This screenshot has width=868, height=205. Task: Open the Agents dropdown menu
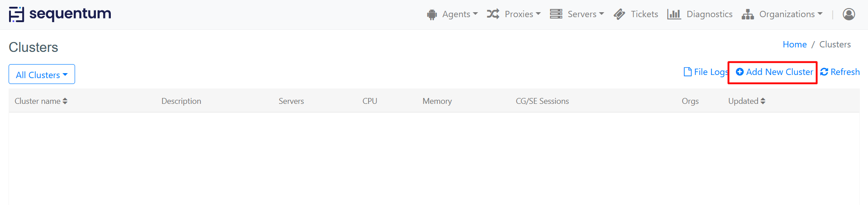click(x=460, y=14)
